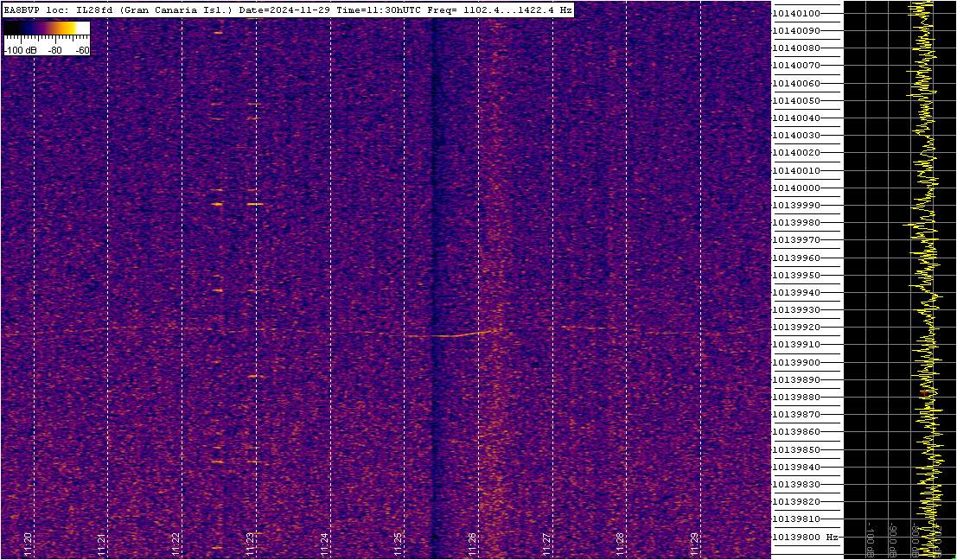Click the EA8BVP callsign in header
The height and width of the screenshot is (560, 957).
(x=18, y=10)
